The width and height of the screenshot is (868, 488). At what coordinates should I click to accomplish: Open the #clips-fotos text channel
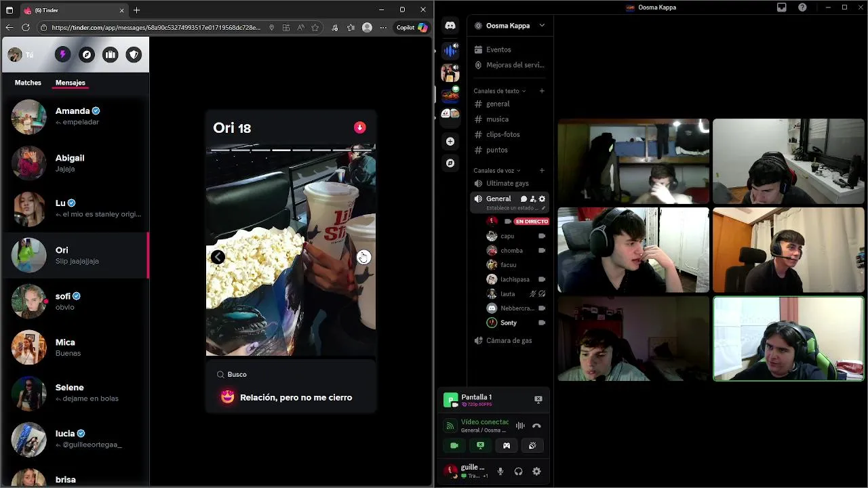pos(509,134)
